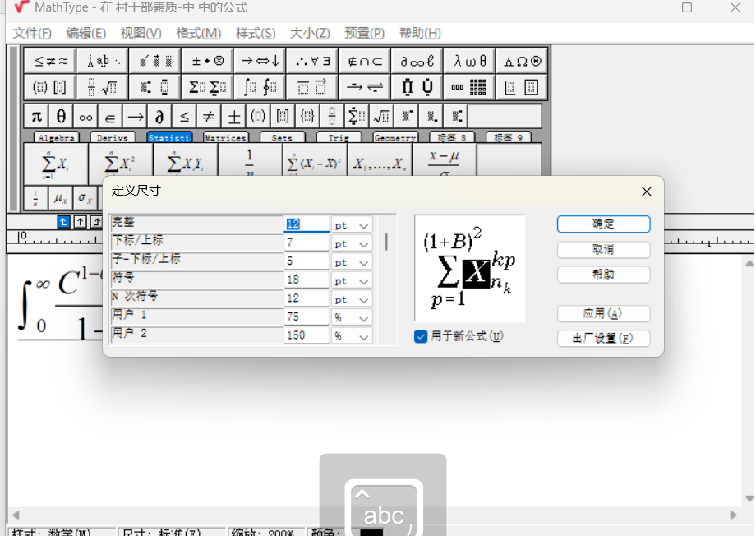The image size is (756, 536).
Task: Open the unit dropdown for 用户 2
Action: pyautogui.click(x=352, y=335)
